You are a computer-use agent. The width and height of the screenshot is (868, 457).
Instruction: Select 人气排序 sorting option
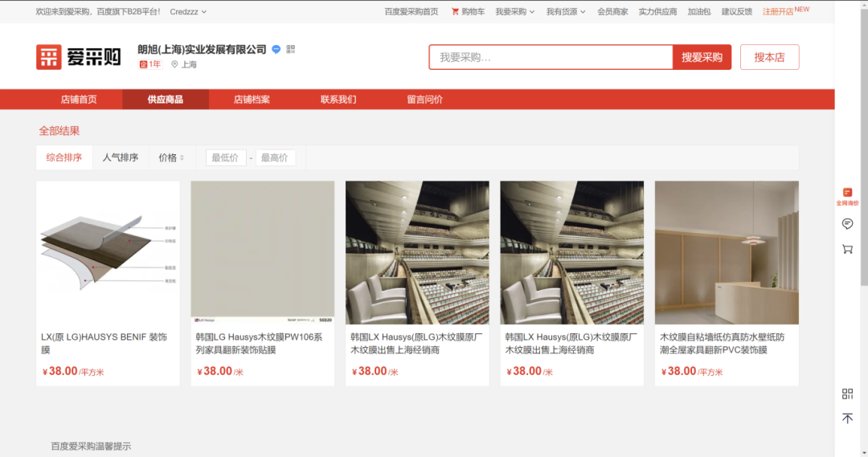[x=120, y=158]
